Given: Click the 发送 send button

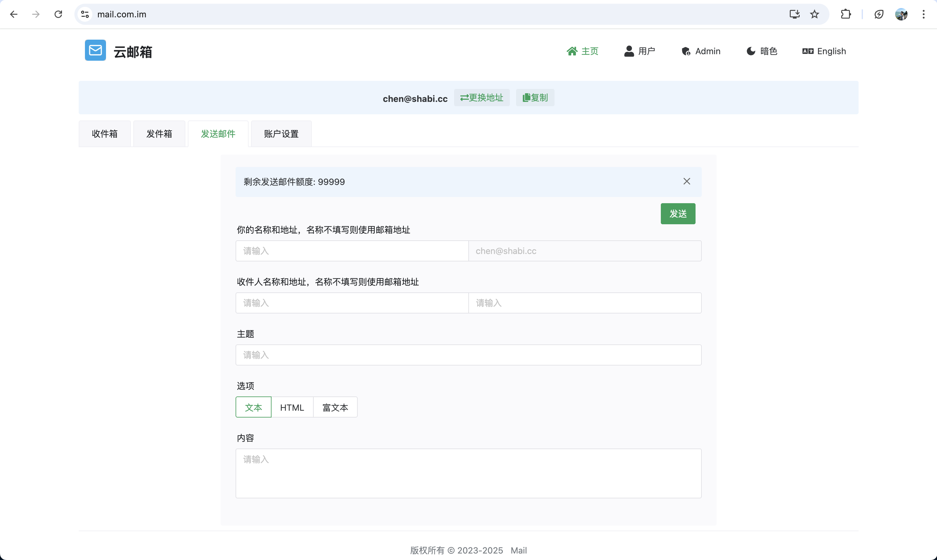Looking at the screenshot, I should click(x=678, y=213).
